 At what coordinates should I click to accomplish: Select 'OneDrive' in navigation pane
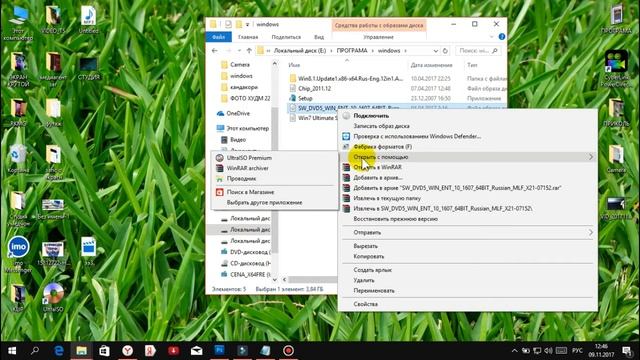click(x=238, y=113)
